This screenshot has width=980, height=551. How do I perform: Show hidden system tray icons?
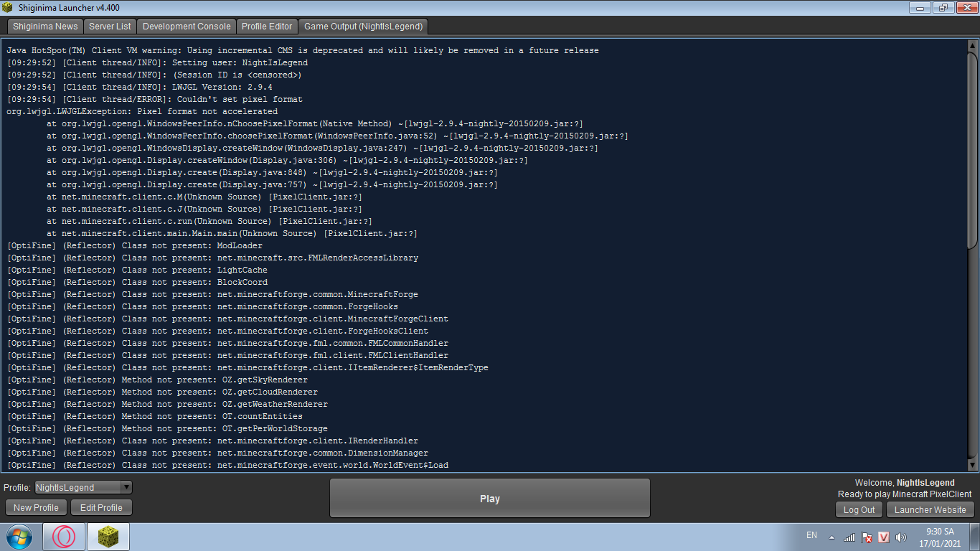pyautogui.click(x=831, y=537)
